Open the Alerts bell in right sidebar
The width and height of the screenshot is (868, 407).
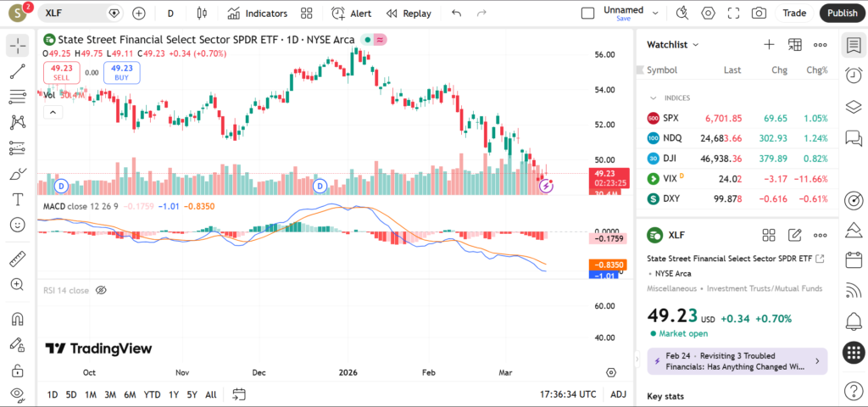click(x=854, y=321)
